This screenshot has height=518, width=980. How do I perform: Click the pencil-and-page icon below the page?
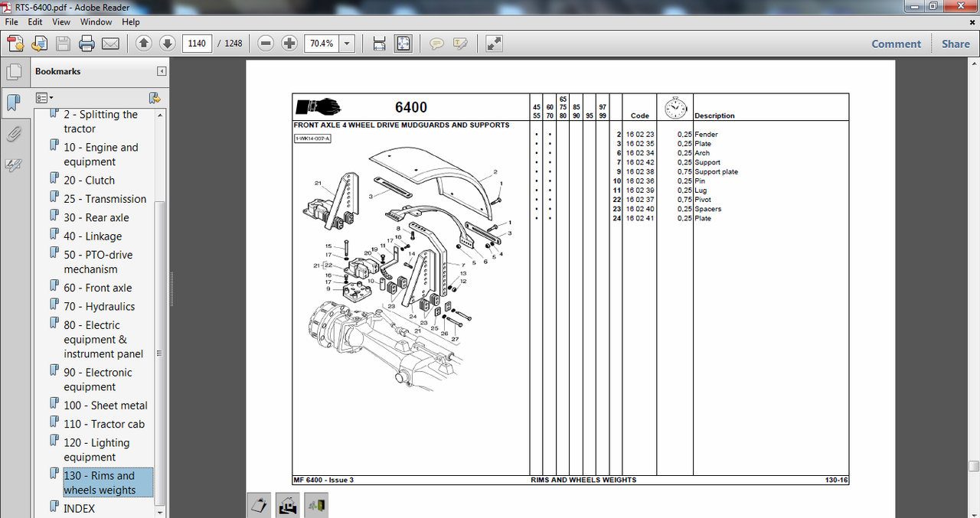pyautogui.click(x=259, y=505)
